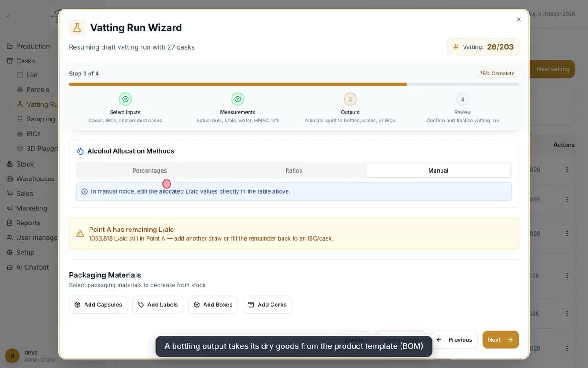Image resolution: width=588 pixels, height=368 pixels.
Task: Add Corks to packaging materials
Action: coord(267,305)
